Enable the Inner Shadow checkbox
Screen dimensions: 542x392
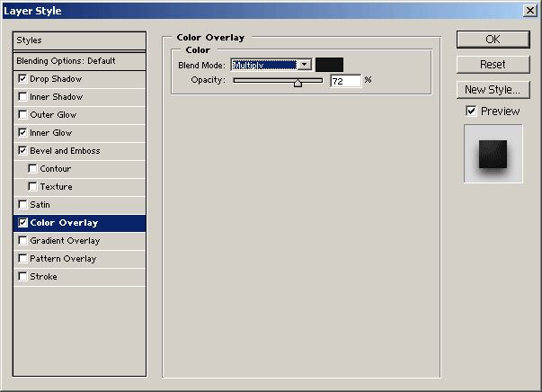tap(22, 97)
